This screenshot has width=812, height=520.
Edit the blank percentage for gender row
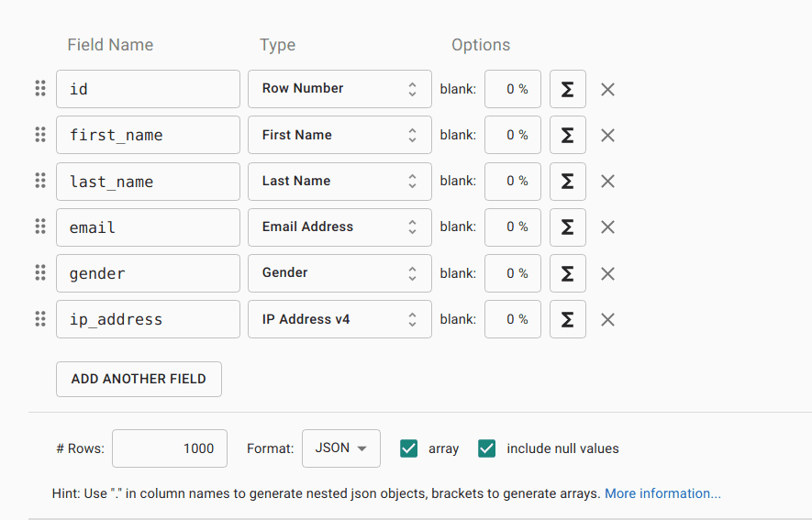click(x=513, y=273)
